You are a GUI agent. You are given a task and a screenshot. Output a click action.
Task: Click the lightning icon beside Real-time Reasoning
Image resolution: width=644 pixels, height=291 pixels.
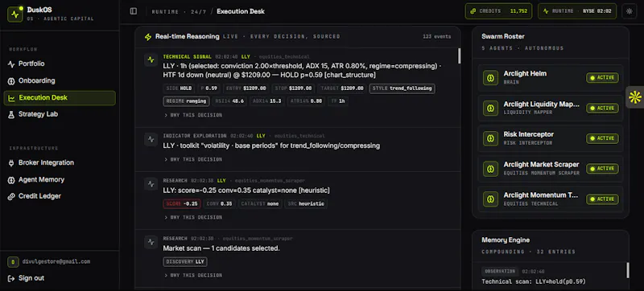[148, 37]
